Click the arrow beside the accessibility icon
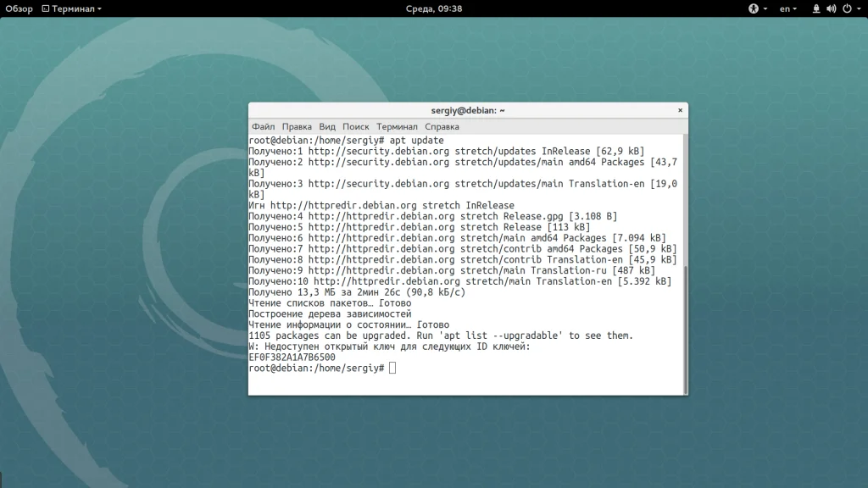 click(765, 8)
